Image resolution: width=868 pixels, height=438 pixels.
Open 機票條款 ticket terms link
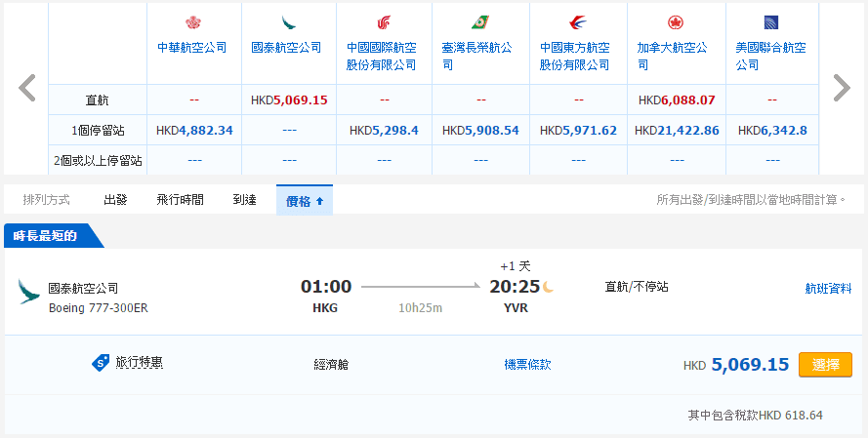pyautogui.click(x=527, y=364)
